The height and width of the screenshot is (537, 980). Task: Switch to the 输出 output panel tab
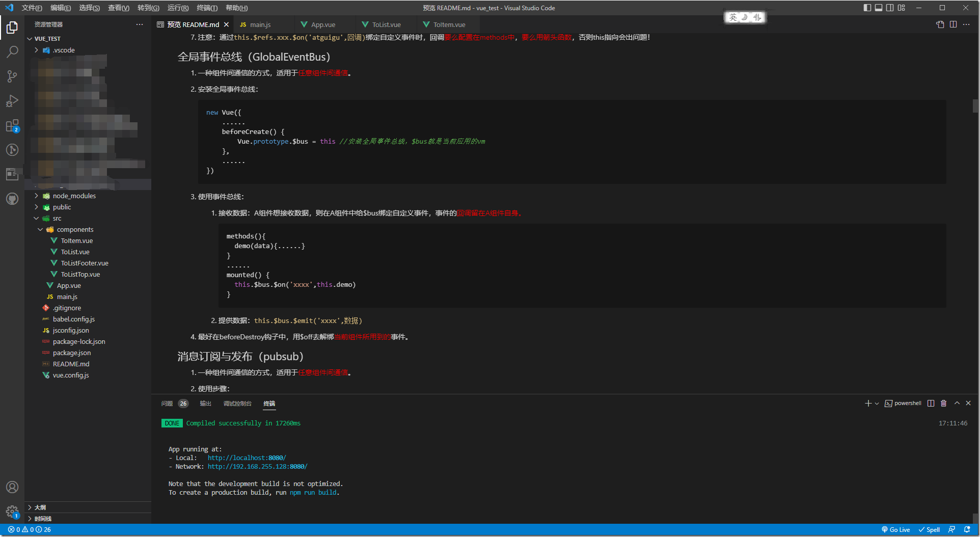pyautogui.click(x=205, y=404)
